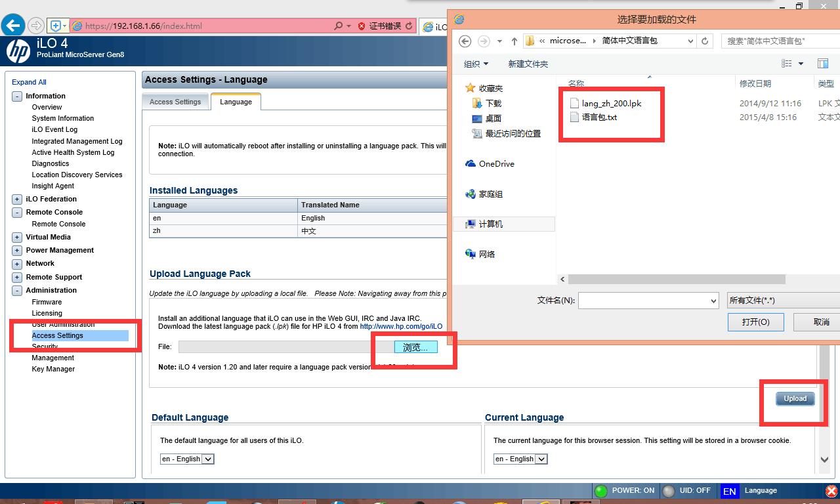Refresh the file dialog folder view

[x=705, y=41]
